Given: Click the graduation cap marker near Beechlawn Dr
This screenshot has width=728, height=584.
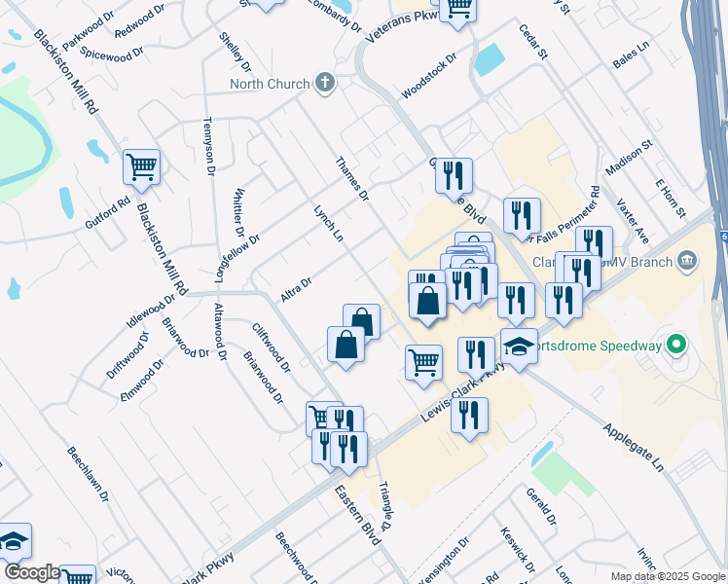Looking at the screenshot, I should pyautogui.click(x=13, y=541).
